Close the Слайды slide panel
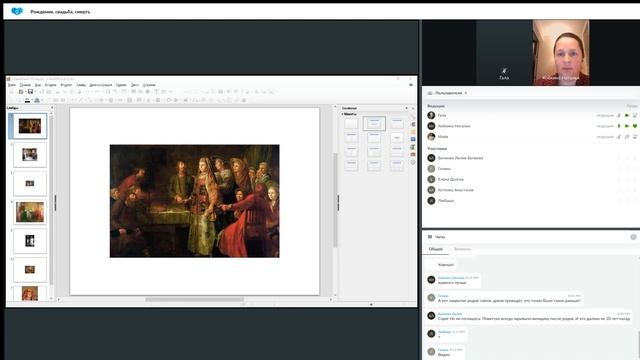The width and height of the screenshot is (640, 360). pyautogui.click(x=51, y=108)
